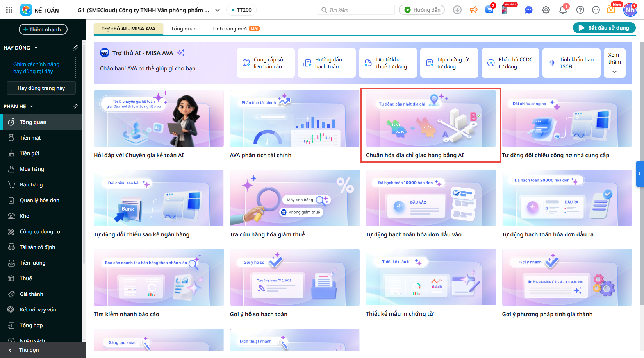
Task: Open Tiền mặt module
Action: (41, 138)
